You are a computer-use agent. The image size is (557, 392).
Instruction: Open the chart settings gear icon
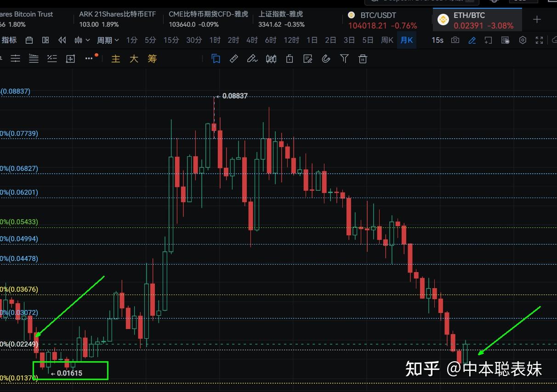(523, 40)
